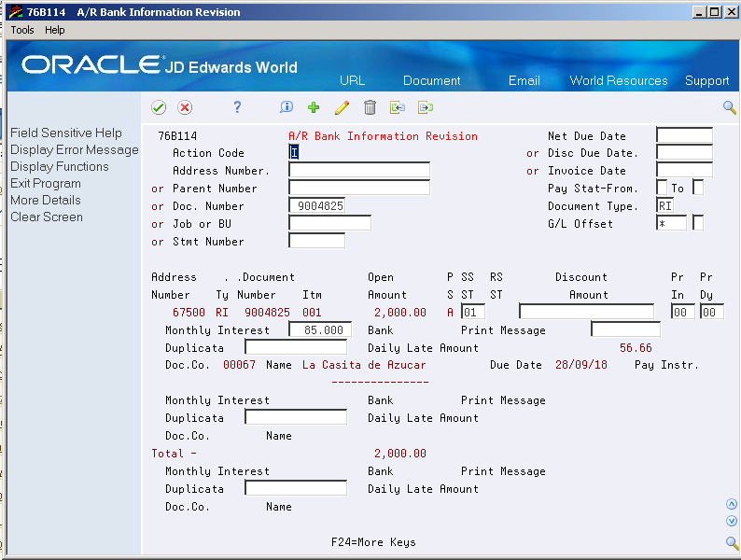This screenshot has width=741, height=560.
Task: Click the Monthly Interest field showing 85.000
Action: click(x=320, y=329)
